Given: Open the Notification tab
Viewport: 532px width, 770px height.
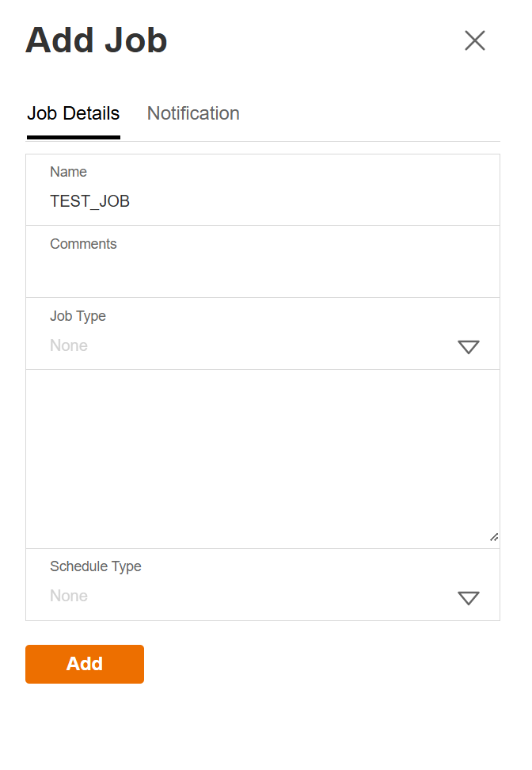Looking at the screenshot, I should tap(193, 113).
